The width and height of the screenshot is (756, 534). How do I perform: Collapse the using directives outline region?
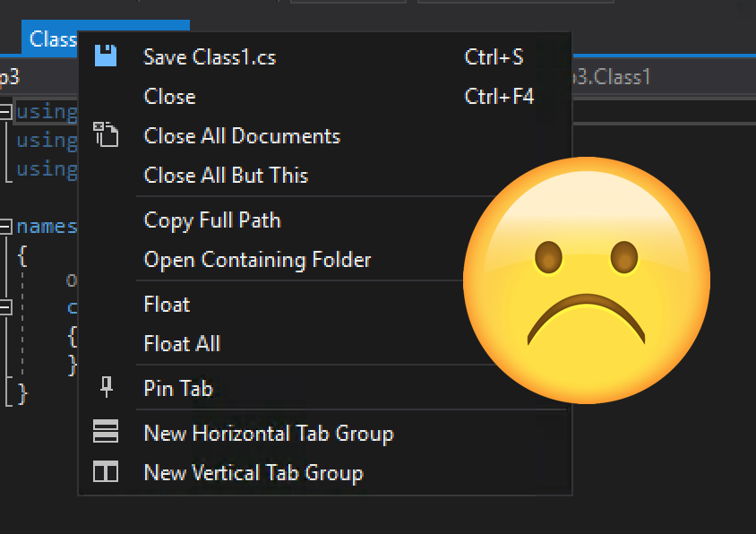click(5, 112)
